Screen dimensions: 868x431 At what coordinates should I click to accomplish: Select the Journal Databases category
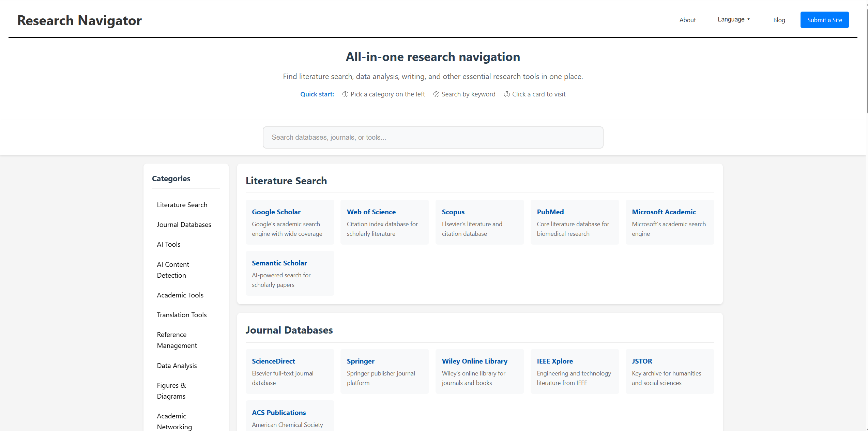click(x=184, y=224)
